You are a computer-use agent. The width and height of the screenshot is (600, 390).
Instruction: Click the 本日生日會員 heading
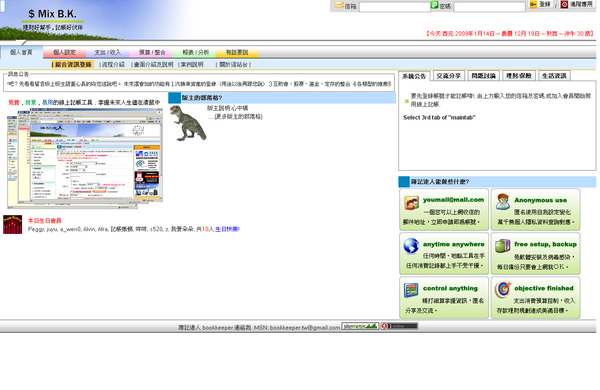pyautogui.click(x=45, y=221)
